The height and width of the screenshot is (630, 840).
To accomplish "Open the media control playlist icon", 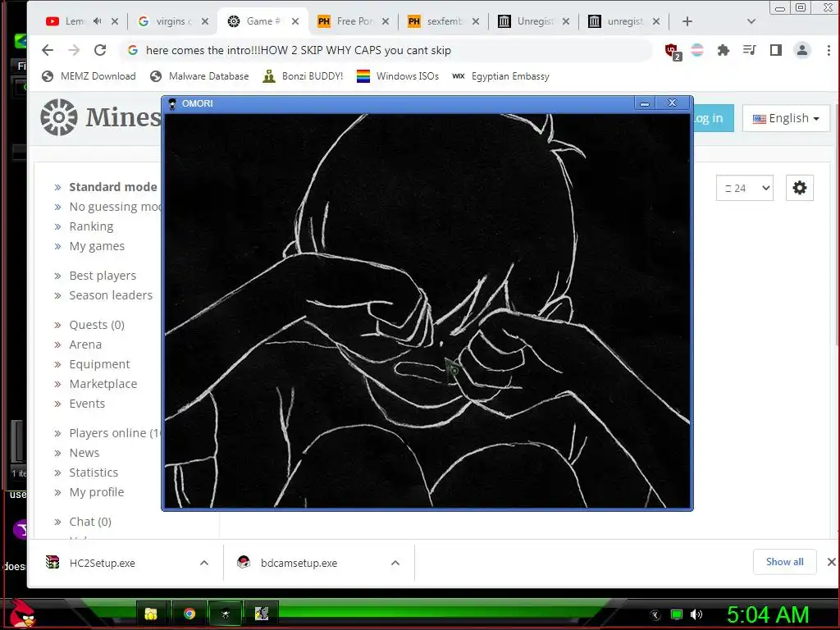I will click(x=750, y=50).
